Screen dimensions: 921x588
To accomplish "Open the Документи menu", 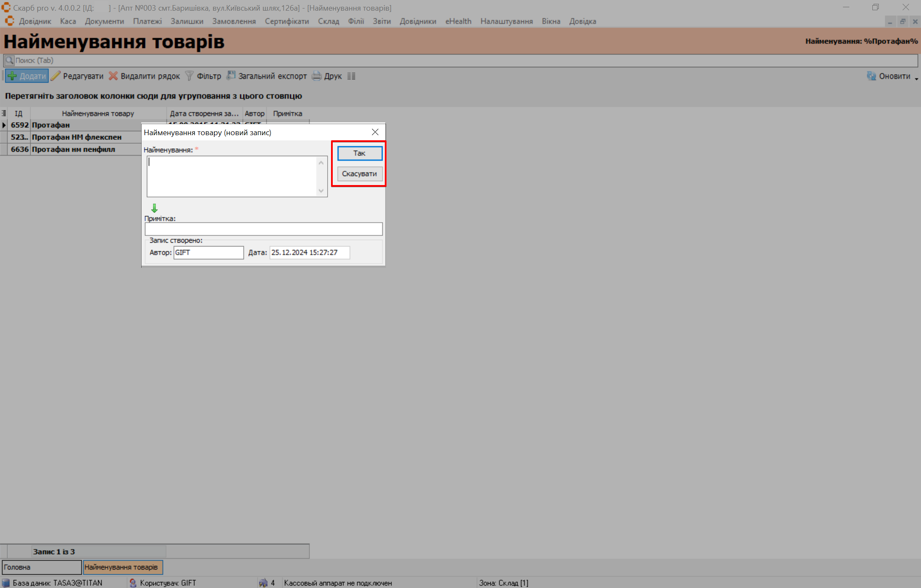I will click(104, 21).
